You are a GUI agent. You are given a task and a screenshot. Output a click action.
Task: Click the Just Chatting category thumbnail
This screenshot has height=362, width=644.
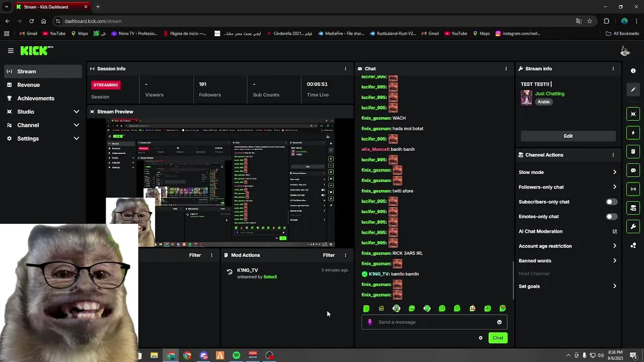click(526, 97)
